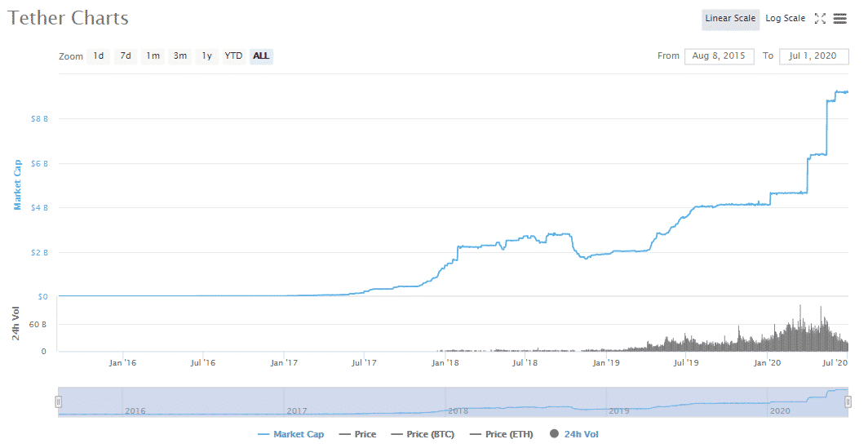Click 2016 in the range navigator
The height and width of the screenshot is (448, 868).
[135, 411]
